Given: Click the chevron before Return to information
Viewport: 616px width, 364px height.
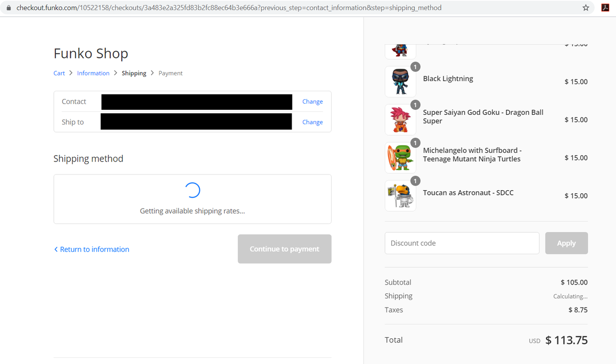Looking at the screenshot, I should (56, 249).
